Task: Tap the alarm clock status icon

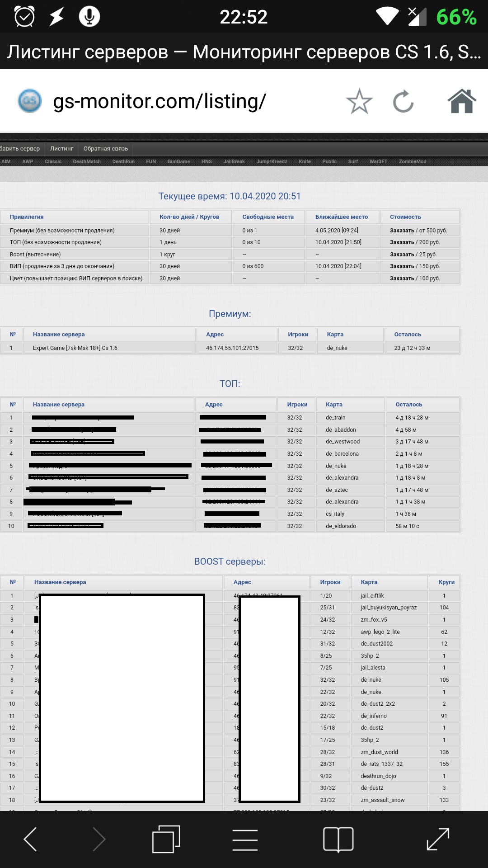Action: pos(24,17)
